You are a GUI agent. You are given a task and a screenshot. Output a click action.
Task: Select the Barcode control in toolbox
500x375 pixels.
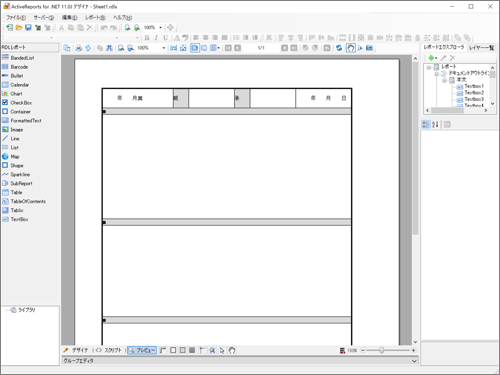(x=15, y=67)
